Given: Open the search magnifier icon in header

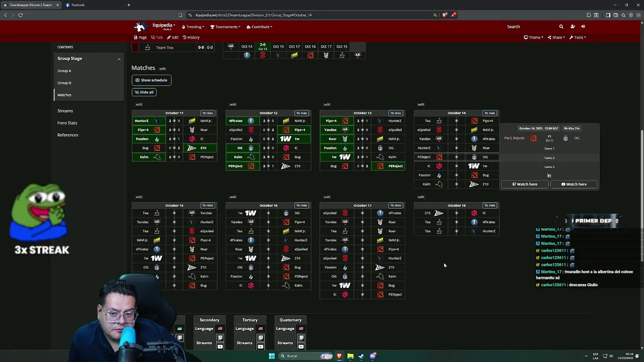Looking at the screenshot, I should [561, 27].
